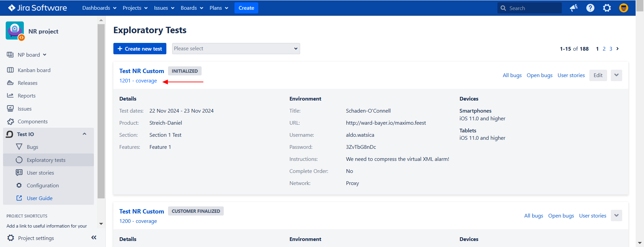Open the Dashboards menu
Image resolution: width=644 pixels, height=247 pixels.
pyautogui.click(x=99, y=8)
